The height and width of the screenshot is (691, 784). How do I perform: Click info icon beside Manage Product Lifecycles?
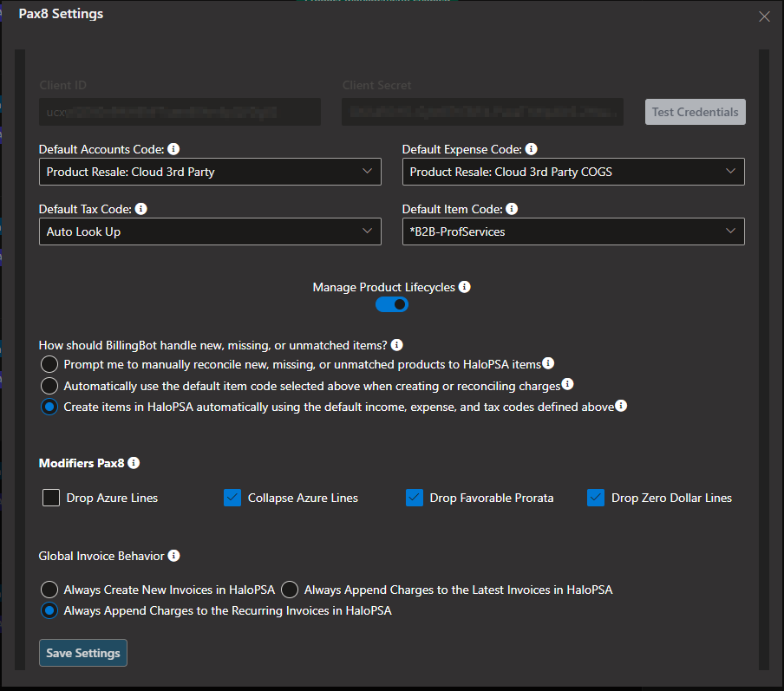tap(465, 286)
